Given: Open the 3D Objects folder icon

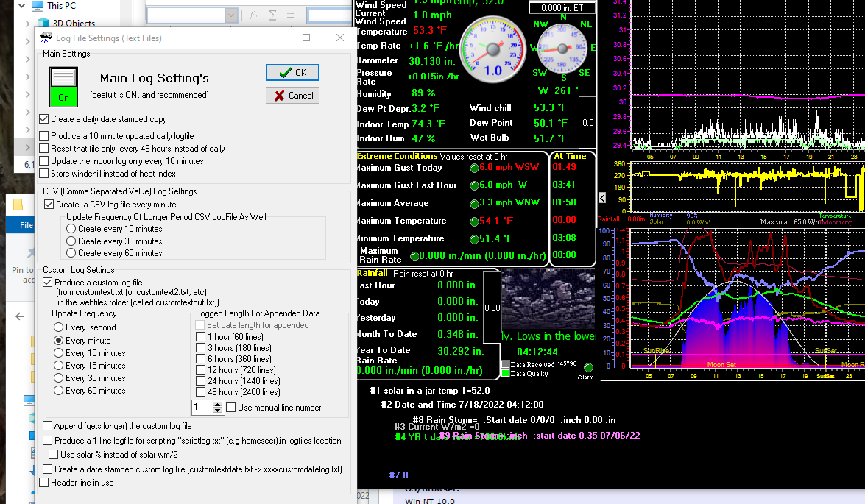Looking at the screenshot, I should (43, 23).
